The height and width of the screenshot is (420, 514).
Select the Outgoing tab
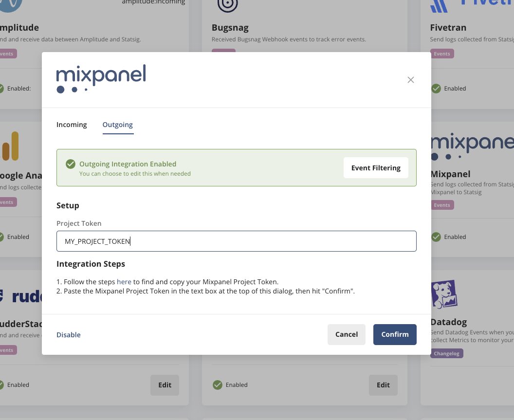pyautogui.click(x=117, y=125)
